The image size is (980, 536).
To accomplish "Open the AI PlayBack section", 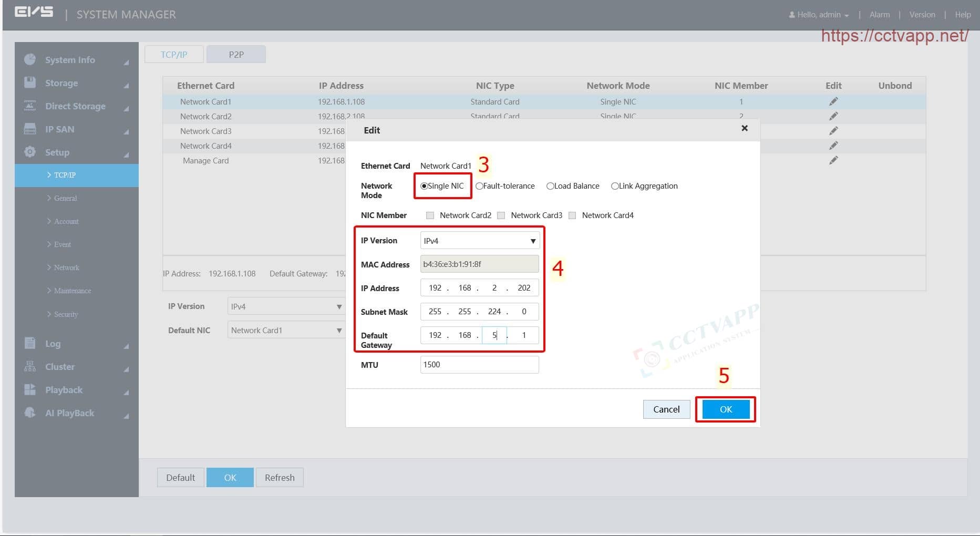I will (x=69, y=413).
